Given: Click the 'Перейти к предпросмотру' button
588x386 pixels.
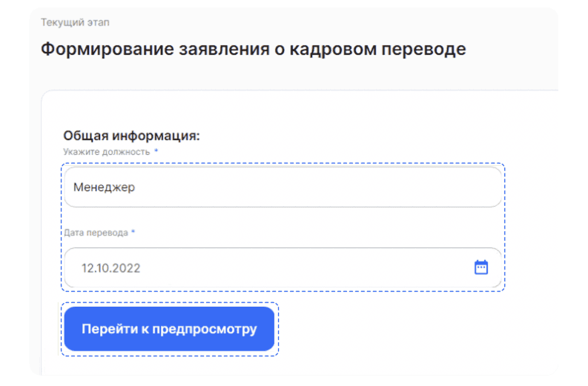Looking at the screenshot, I should [x=169, y=329].
